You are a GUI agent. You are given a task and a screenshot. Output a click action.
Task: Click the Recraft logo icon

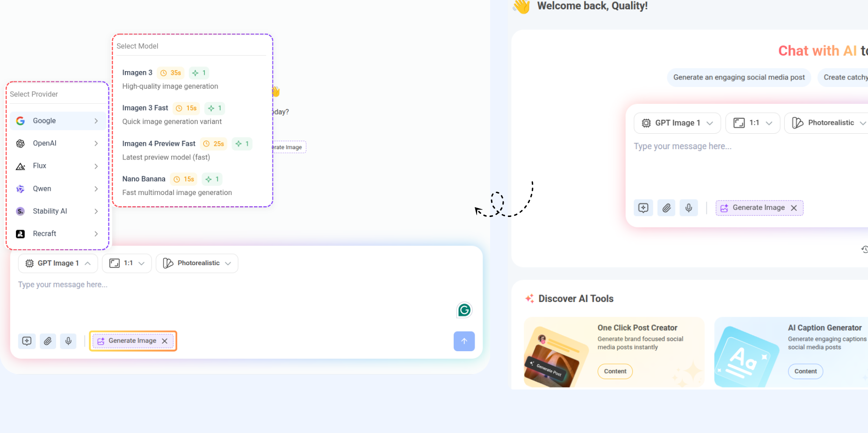[x=21, y=234]
